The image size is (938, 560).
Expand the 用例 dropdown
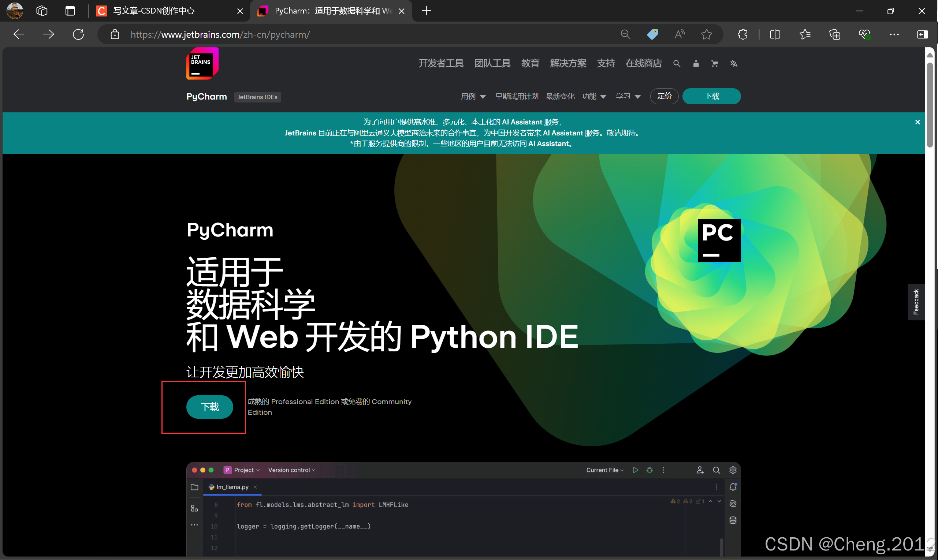tap(473, 96)
